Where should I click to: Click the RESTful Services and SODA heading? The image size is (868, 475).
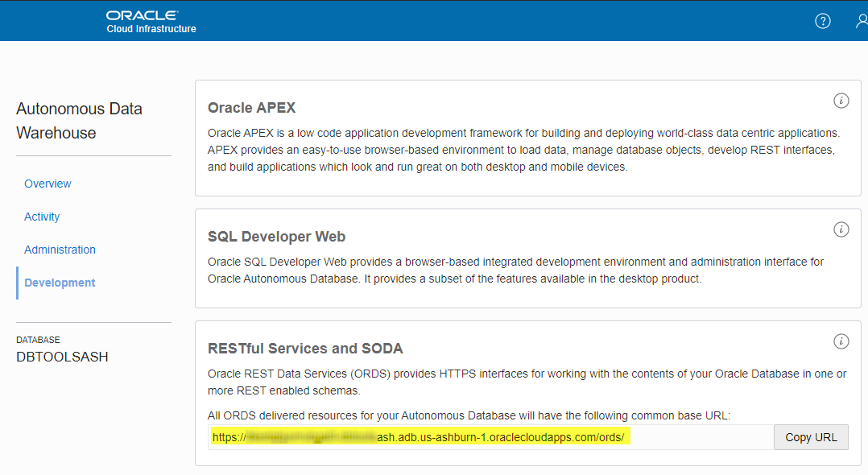coord(305,349)
